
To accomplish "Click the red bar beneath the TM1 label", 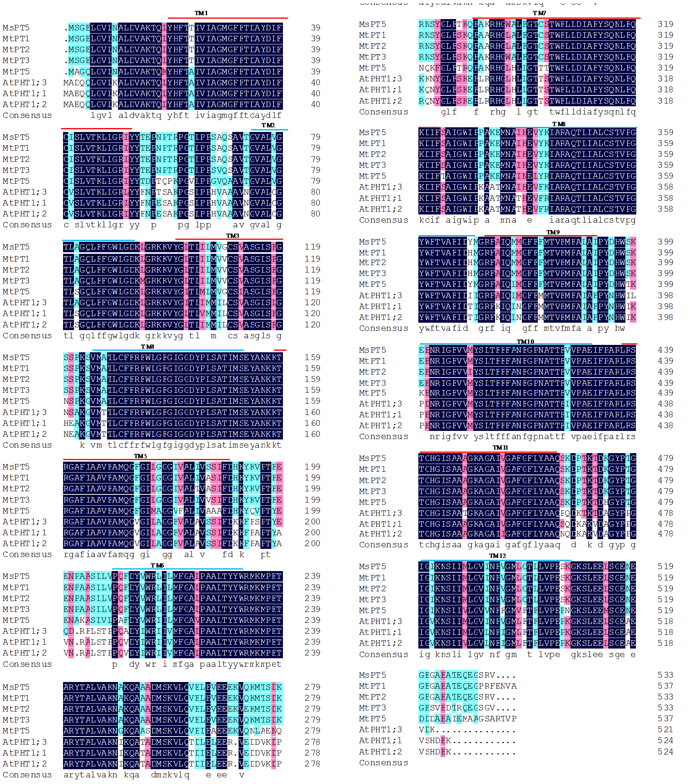I will point(228,18).
